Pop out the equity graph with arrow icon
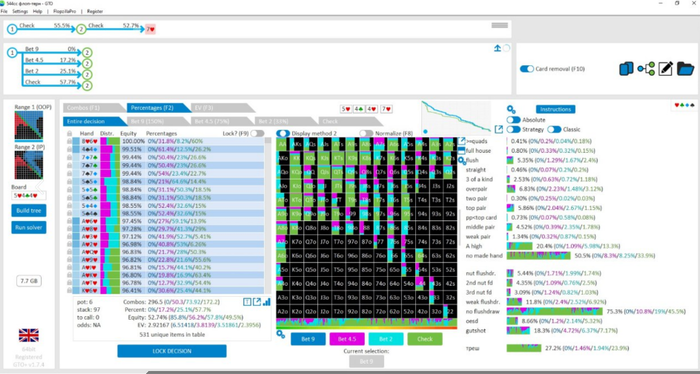 click(x=499, y=129)
